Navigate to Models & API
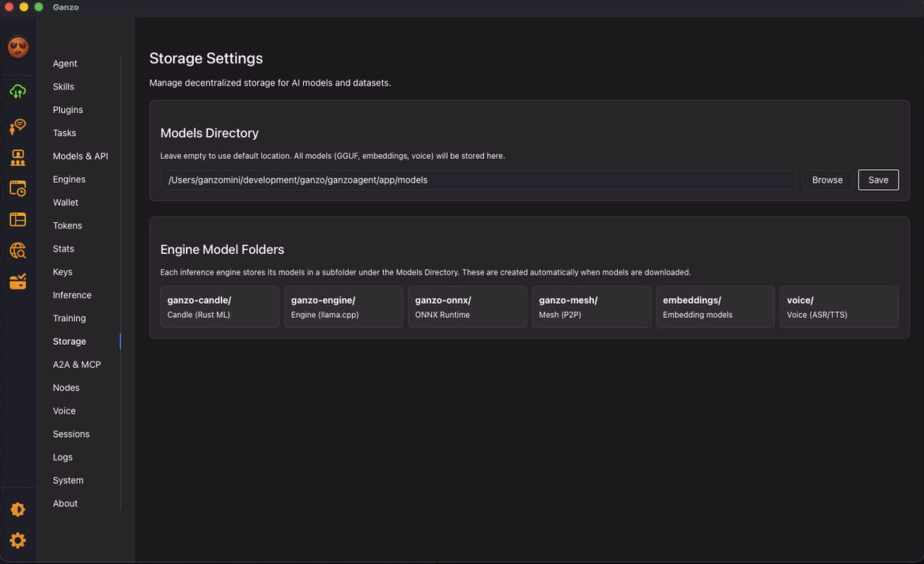This screenshot has height=564, width=924. click(80, 156)
